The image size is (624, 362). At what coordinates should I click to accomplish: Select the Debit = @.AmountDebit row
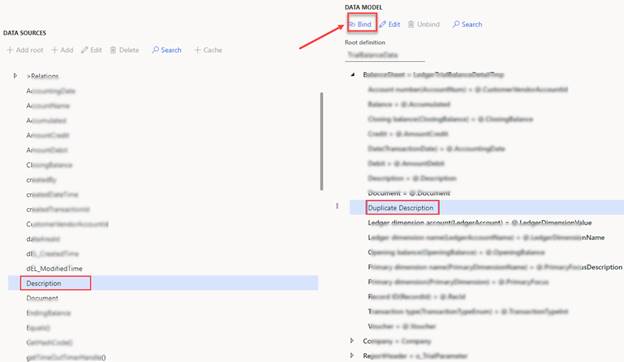click(406, 163)
